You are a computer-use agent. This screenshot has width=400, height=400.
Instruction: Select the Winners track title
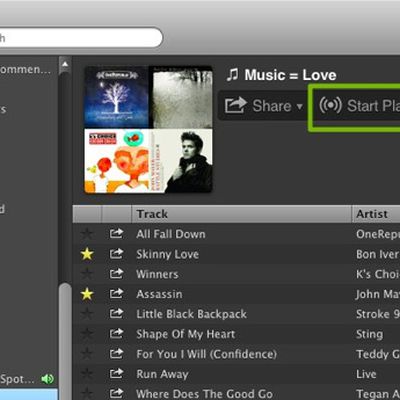coord(157,274)
